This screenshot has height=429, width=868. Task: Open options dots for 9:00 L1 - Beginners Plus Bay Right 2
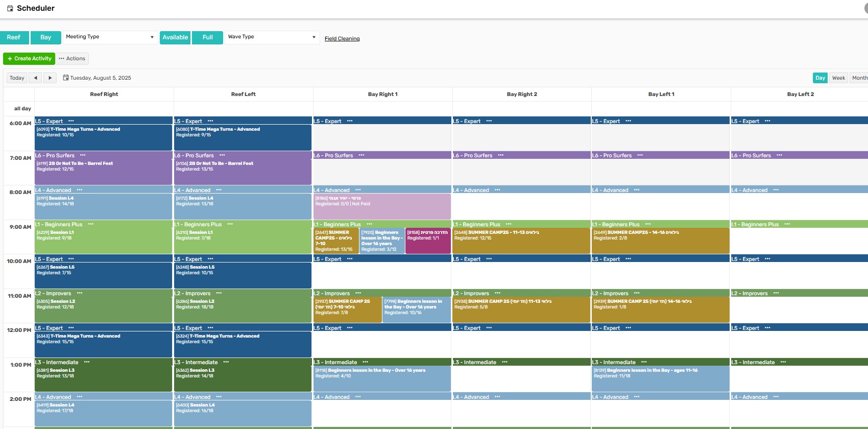[509, 224]
